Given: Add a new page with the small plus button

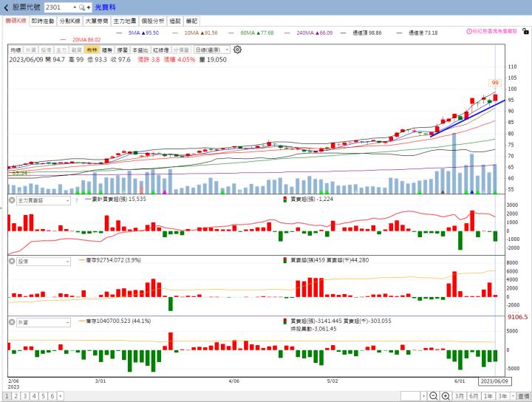Looking at the screenshot, I should (60, 396).
